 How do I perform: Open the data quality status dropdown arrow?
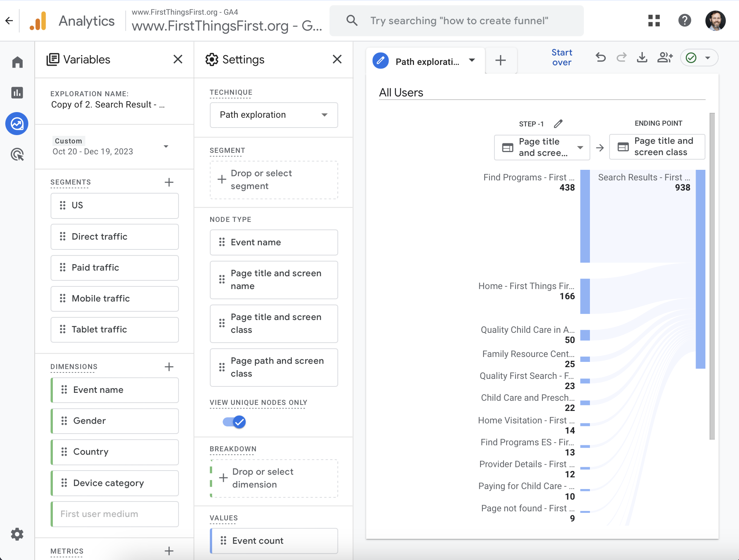tap(708, 58)
